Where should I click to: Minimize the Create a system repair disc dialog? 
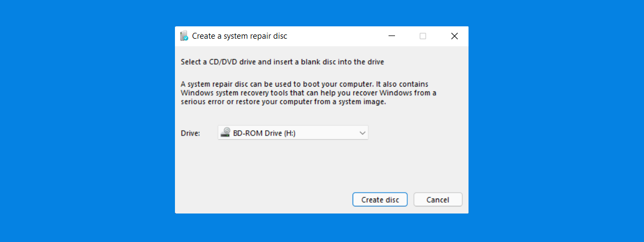[x=393, y=36]
